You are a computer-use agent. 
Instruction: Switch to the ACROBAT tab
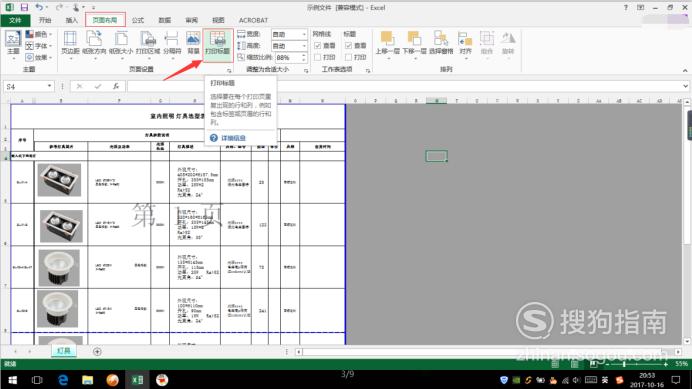[x=253, y=20]
